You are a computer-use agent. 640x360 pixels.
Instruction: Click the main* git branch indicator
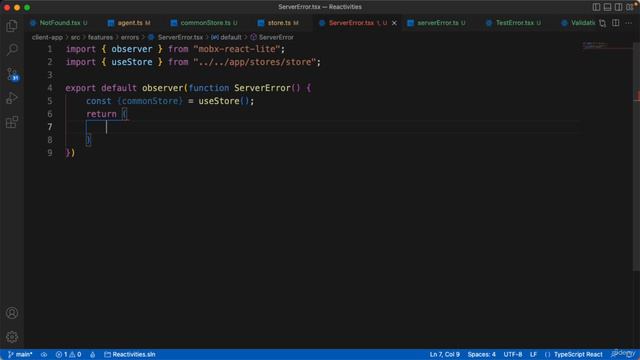point(20,354)
